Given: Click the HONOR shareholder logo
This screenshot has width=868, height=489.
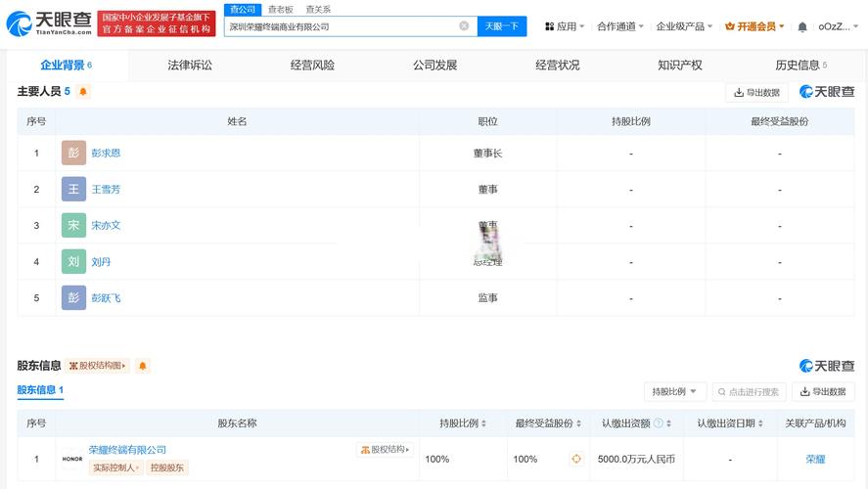Looking at the screenshot, I should click(x=72, y=459).
